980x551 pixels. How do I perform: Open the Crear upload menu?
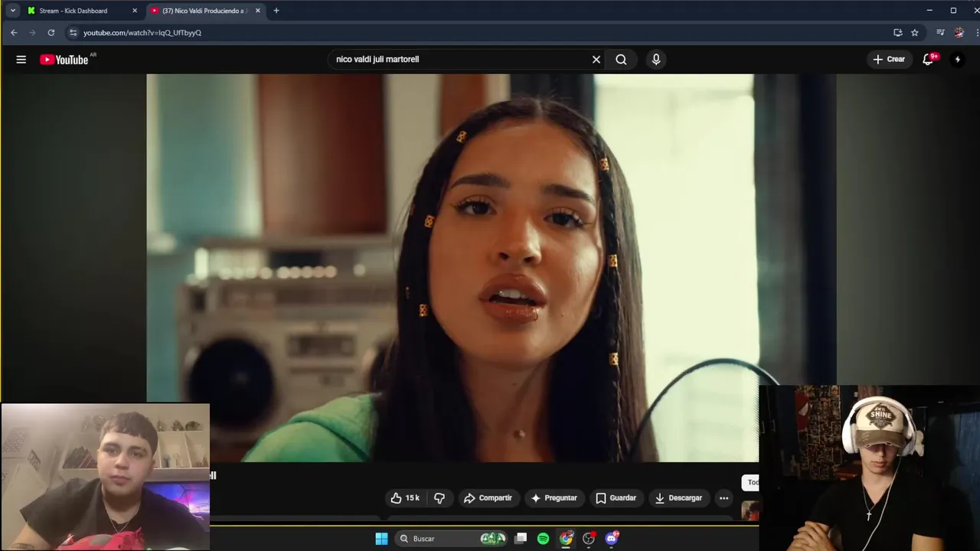[889, 59]
